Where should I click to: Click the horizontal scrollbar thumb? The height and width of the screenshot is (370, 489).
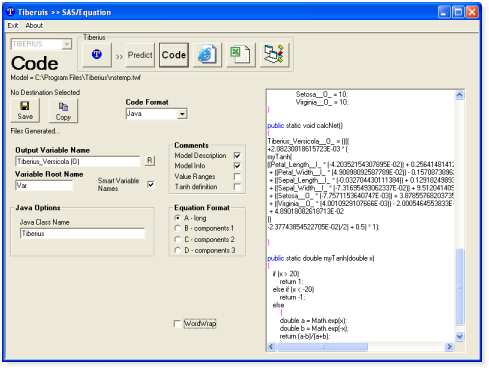322,347
